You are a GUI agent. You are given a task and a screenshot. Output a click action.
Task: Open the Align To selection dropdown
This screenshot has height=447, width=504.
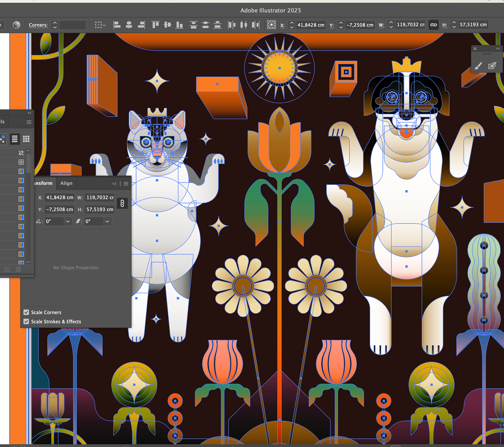(x=100, y=25)
